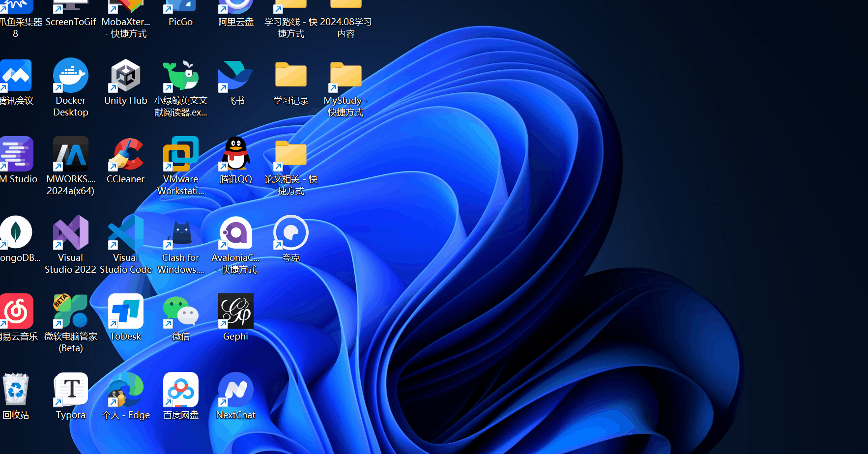Click the VMware Workstation shortcut

pyautogui.click(x=181, y=154)
